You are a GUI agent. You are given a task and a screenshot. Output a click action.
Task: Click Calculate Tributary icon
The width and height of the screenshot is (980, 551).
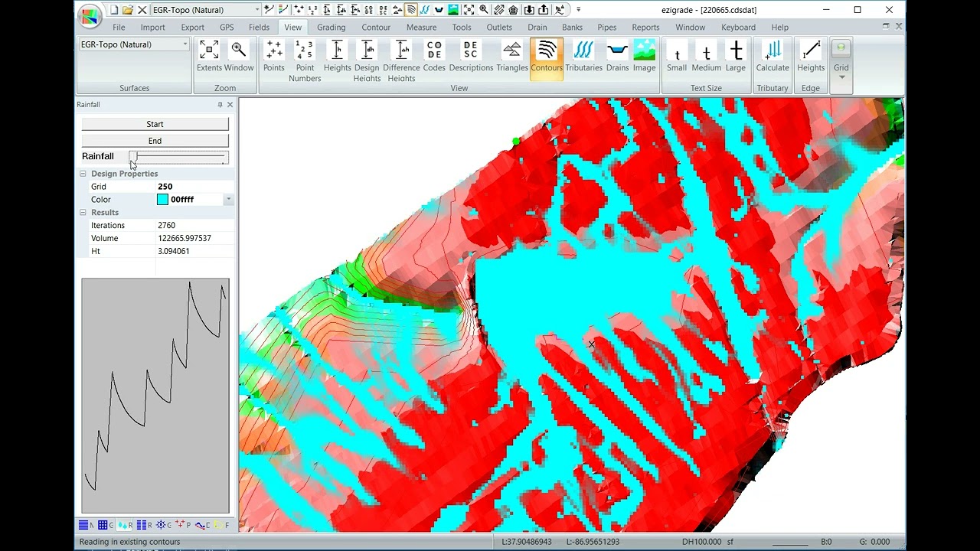773,56
